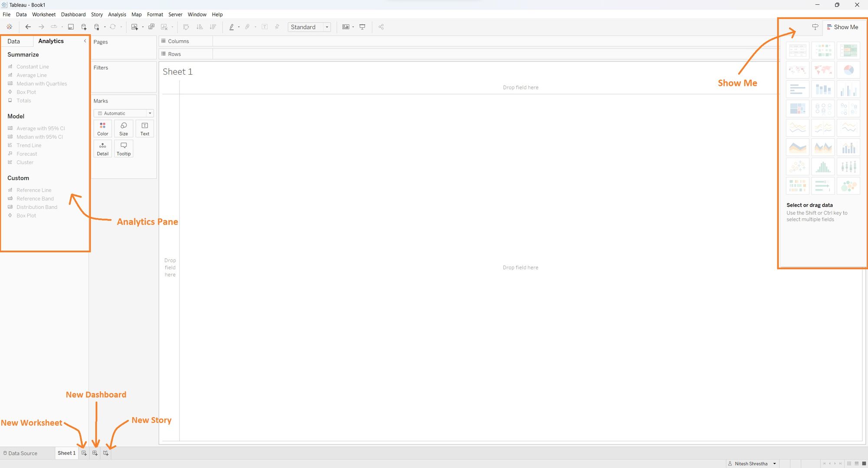Click the Group Members paperclip icon
868x468 pixels.
(x=247, y=27)
